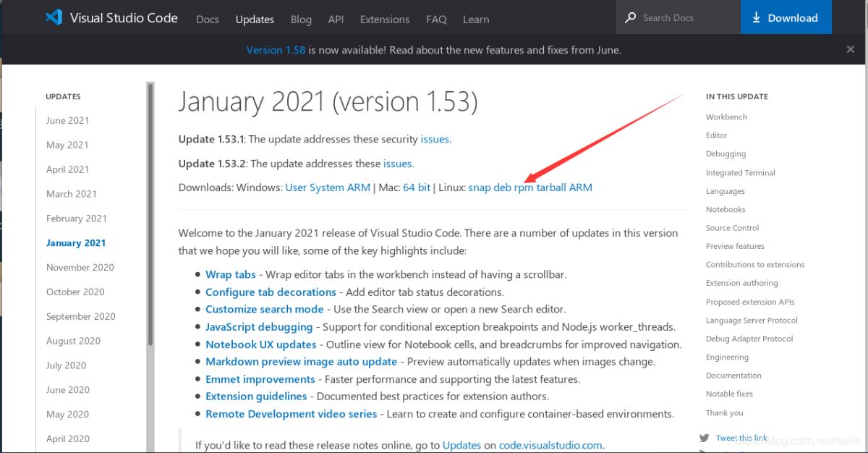Close the version announcement banner

pos(851,49)
